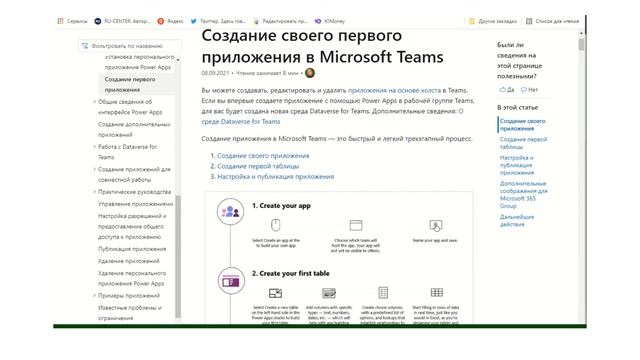The width and height of the screenshot is (640, 360).
Task: Click the Create your app step icon
Action: pyautogui.click(x=230, y=211)
